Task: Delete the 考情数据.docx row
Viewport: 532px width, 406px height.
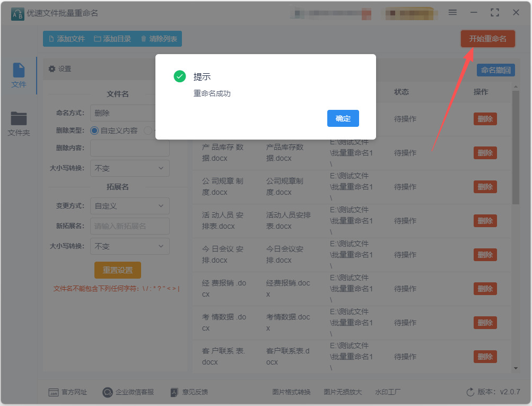Action: (x=485, y=323)
